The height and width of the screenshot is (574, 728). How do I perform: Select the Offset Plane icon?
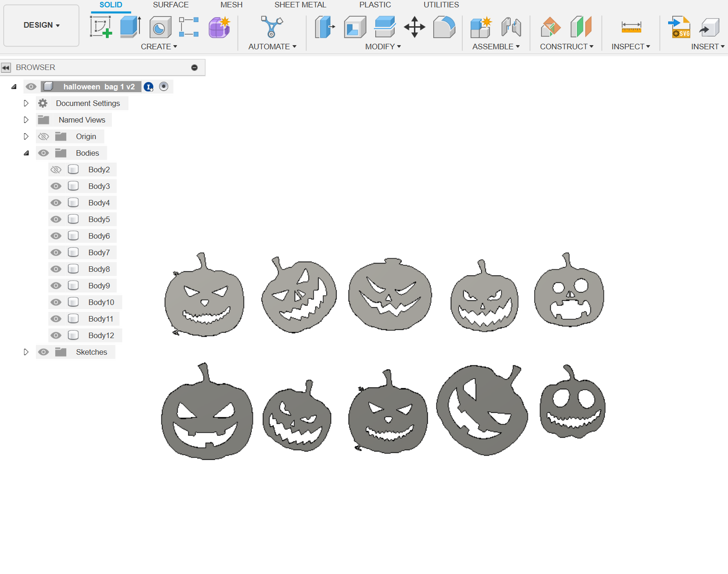(550, 27)
